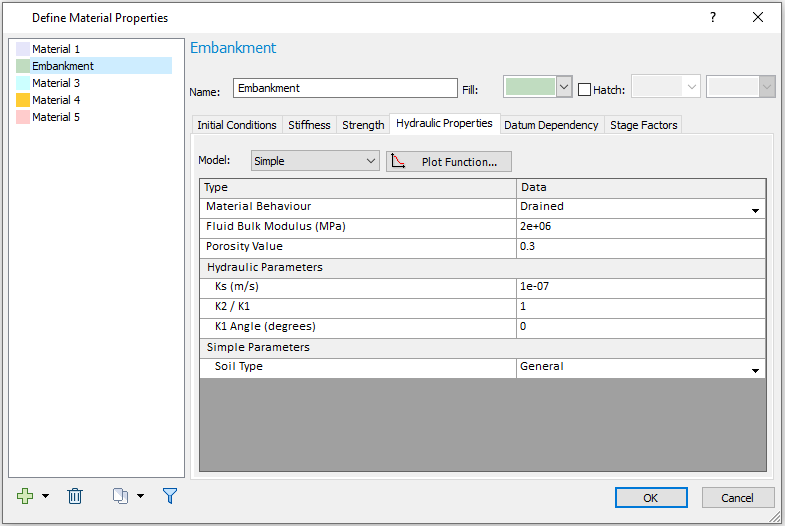This screenshot has height=526, width=785.
Task: Click the delete material trash icon
Action: pyautogui.click(x=75, y=496)
